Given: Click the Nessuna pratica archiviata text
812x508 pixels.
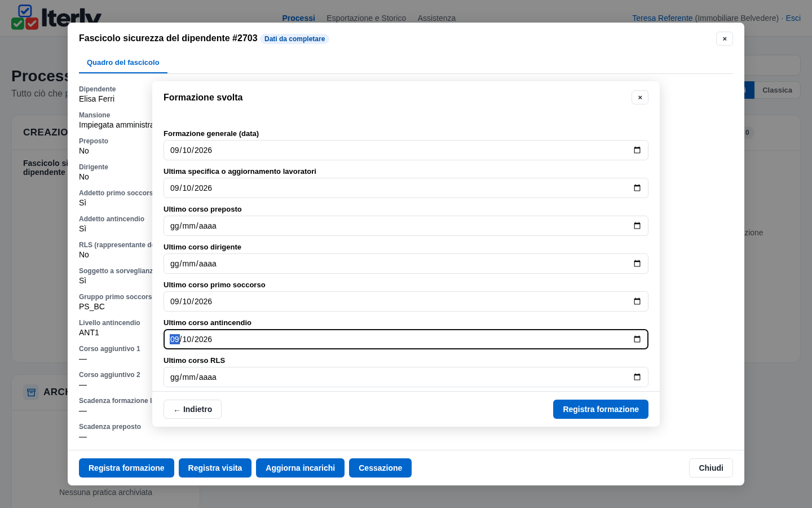Looking at the screenshot, I should point(105,492).
